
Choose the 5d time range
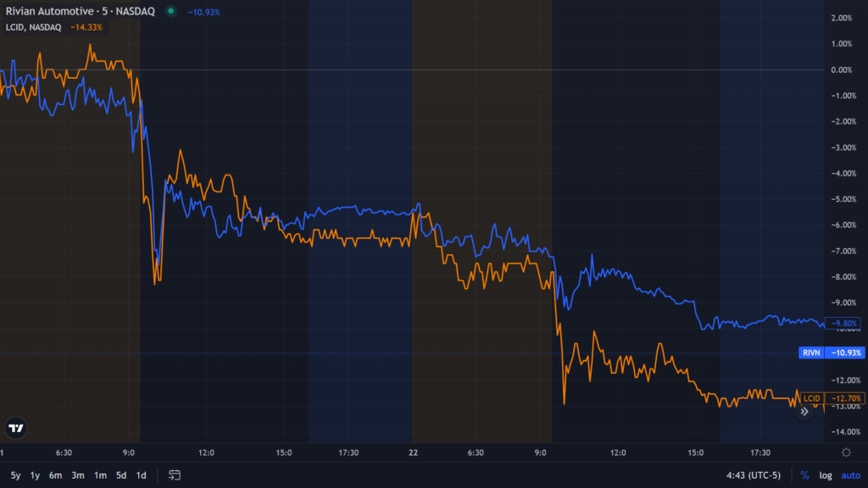(x=121, y=475)
